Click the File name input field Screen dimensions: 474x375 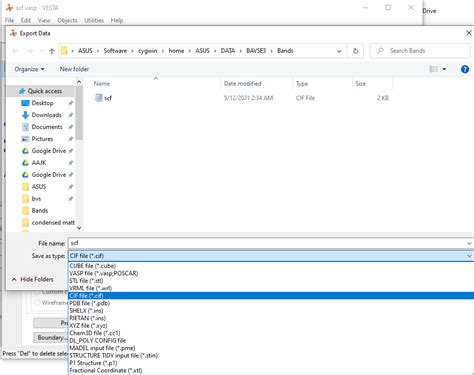(x=267, y=243)
